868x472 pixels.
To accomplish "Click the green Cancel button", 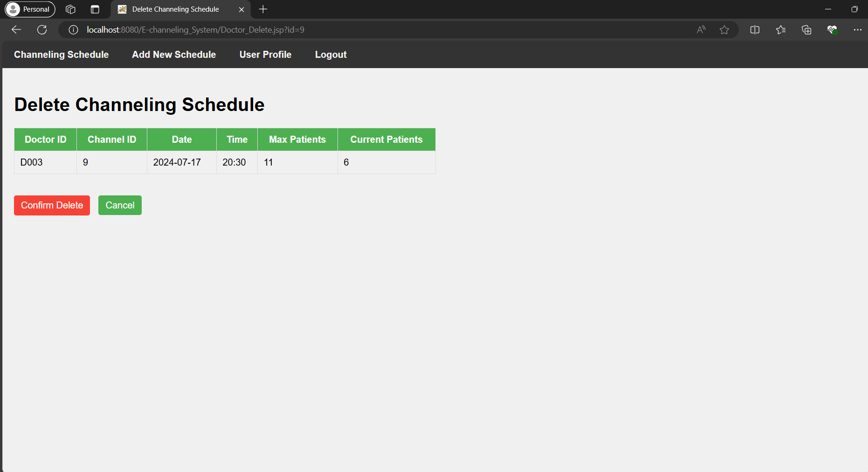I will coord(120,205).
